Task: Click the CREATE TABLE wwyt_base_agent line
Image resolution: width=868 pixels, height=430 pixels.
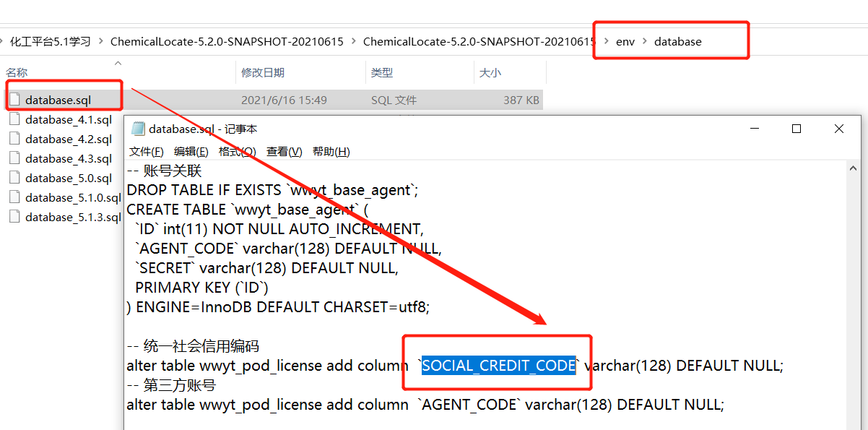Action: click(x=247, y=209)
